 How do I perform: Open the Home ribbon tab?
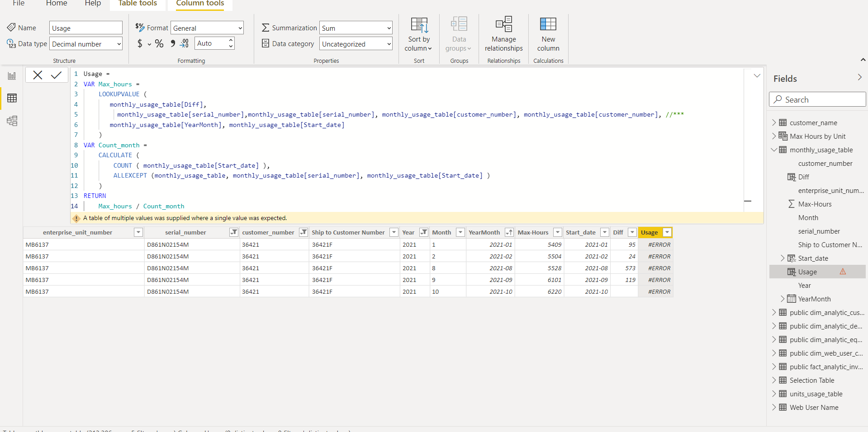[57, 4]
